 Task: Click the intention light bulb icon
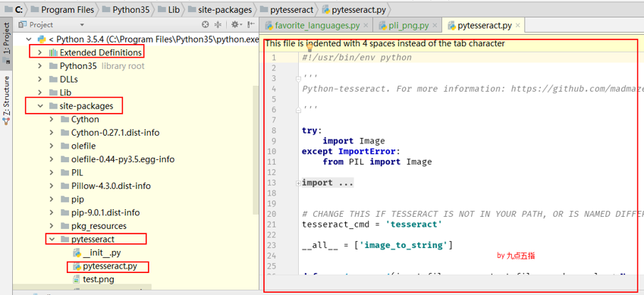(310, 49)
